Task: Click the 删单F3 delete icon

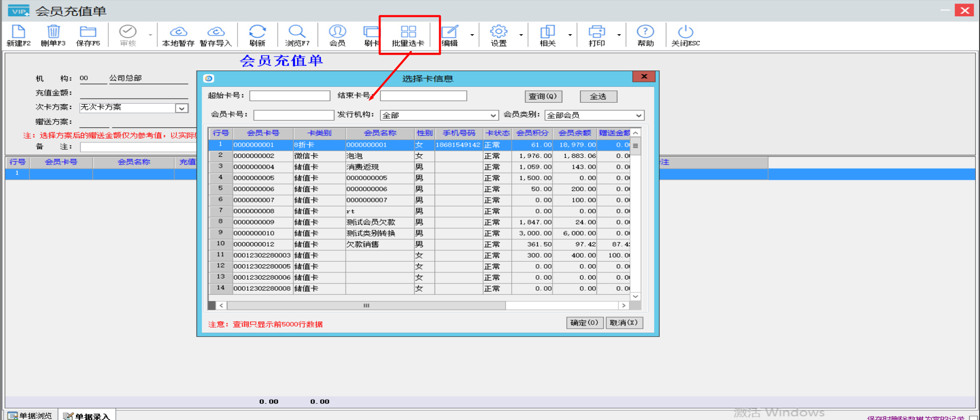Action: point(53,32)
